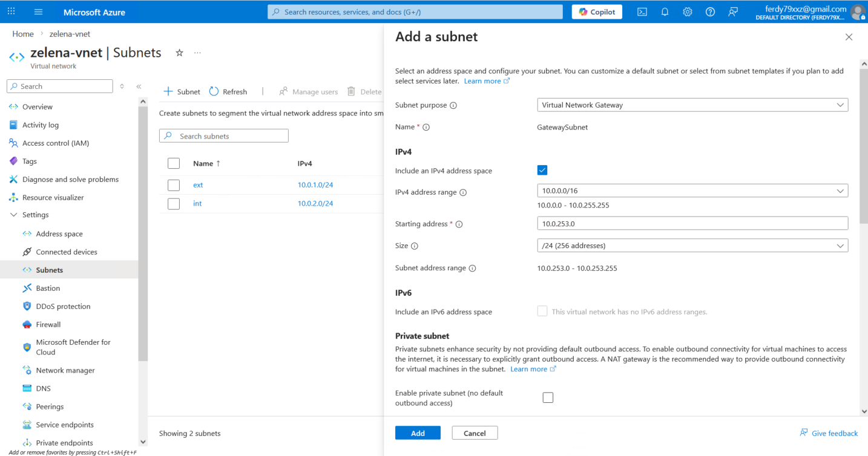Viewport: 868px width, 456px height.
Task: Click the Subnet purpose info icon
Action: pos(453,105)
